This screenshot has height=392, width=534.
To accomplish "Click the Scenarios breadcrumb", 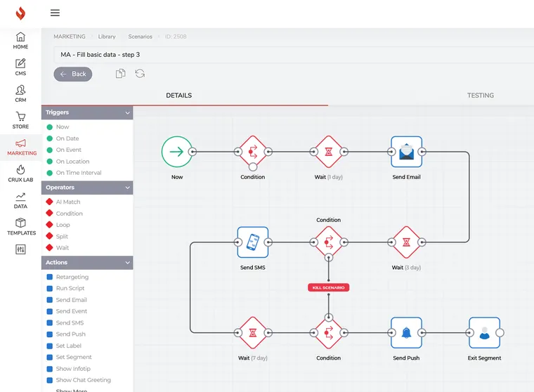I will point(141,37).
